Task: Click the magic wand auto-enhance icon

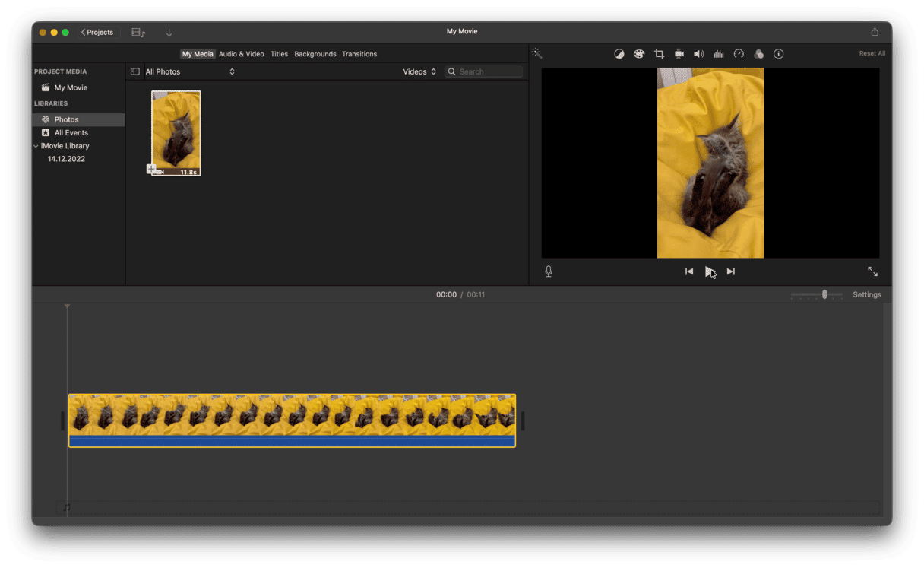Action: pos(536,53)
